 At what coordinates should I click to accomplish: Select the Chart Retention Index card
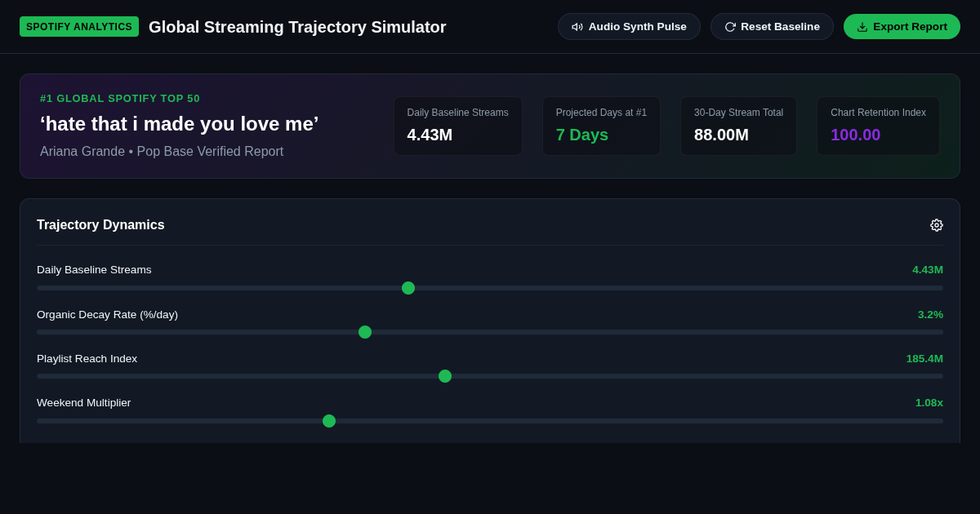click(x=878, y=126)
